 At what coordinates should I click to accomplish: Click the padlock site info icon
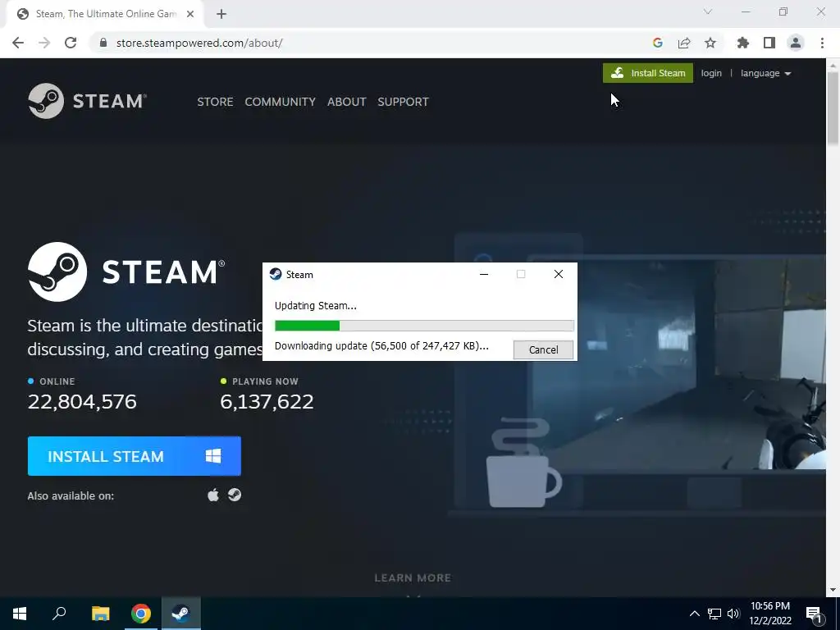click(104, 43)
